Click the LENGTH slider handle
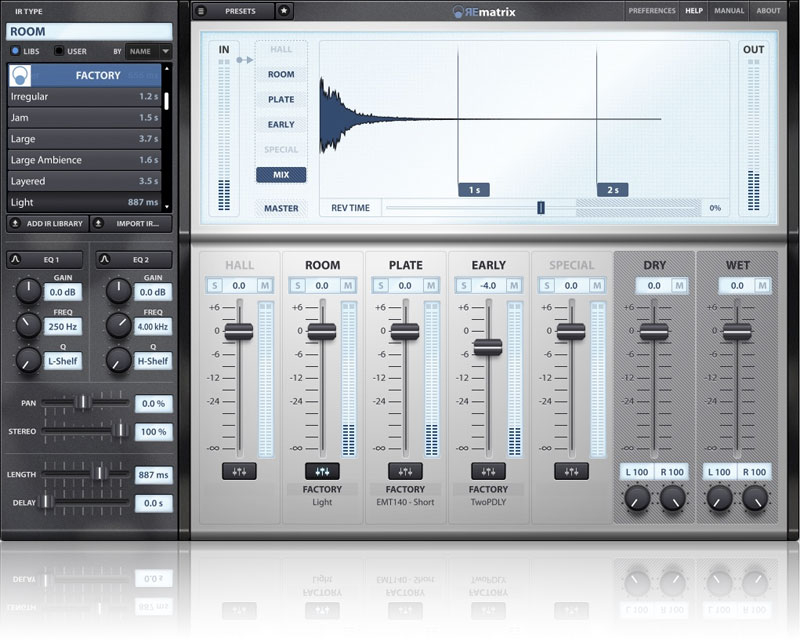 [100, 473]
